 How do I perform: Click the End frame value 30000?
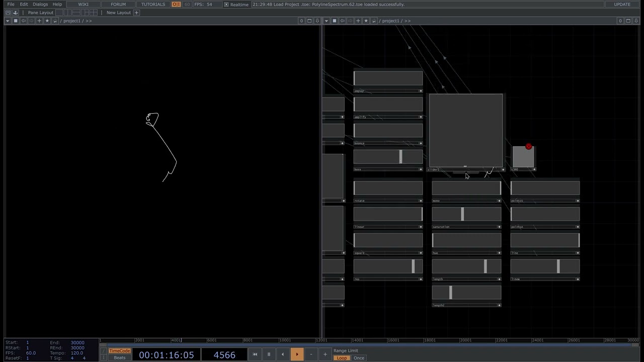point(77,342)
